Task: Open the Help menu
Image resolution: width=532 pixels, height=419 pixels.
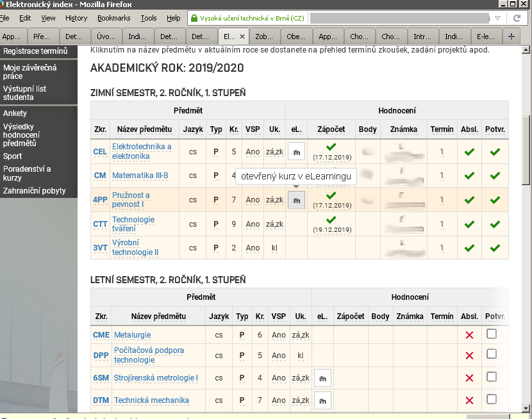Action: coord(173,18)
